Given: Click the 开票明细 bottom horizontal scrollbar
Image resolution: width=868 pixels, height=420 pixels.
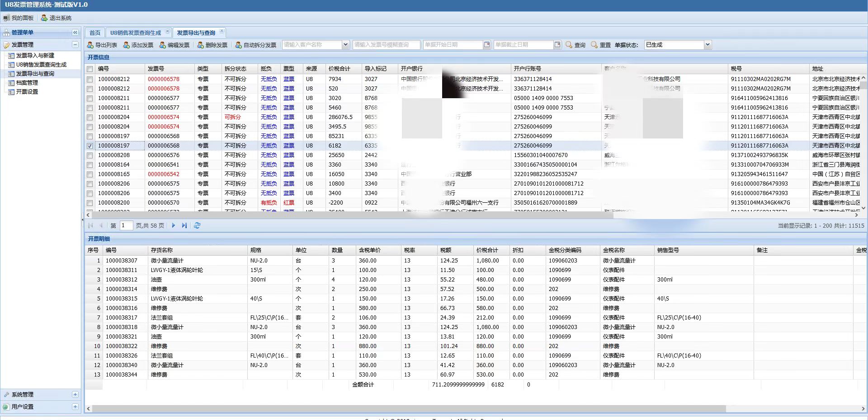Looking at the screenshot, I should tap(409, 409).
